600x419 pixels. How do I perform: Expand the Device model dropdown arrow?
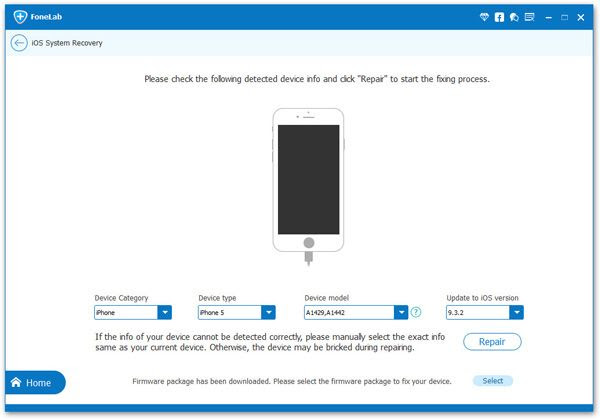[x=401, y=312]
